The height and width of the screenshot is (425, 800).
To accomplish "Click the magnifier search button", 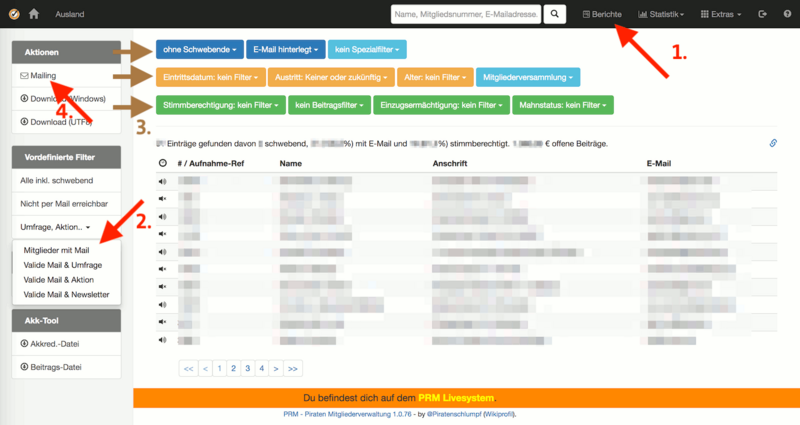I will point(555,14).
